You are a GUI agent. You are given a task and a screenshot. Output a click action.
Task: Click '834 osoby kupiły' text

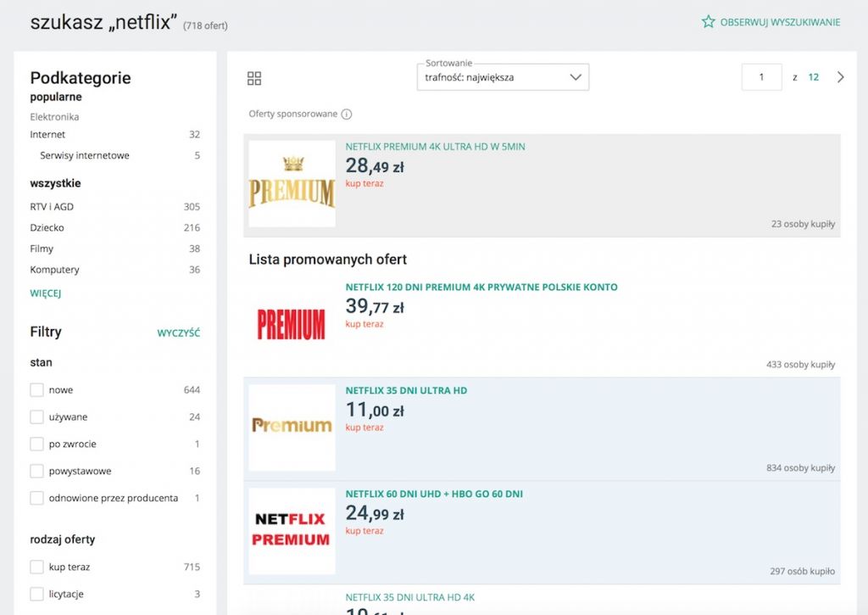(x=800, y=467)
